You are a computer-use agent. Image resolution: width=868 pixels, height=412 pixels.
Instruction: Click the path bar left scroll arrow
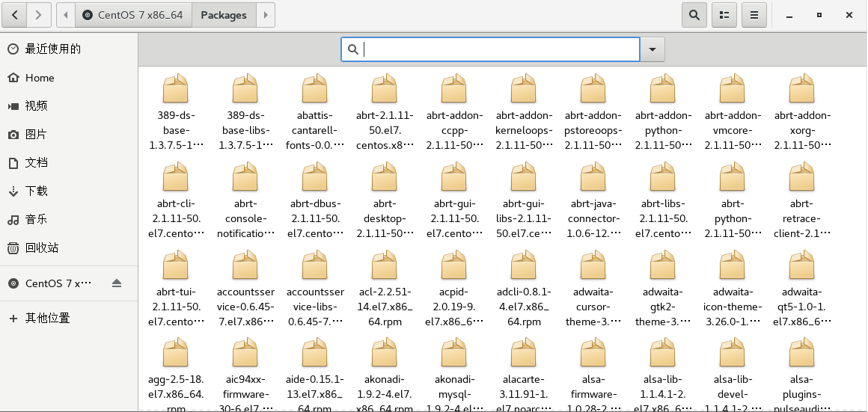coord(66,15)
